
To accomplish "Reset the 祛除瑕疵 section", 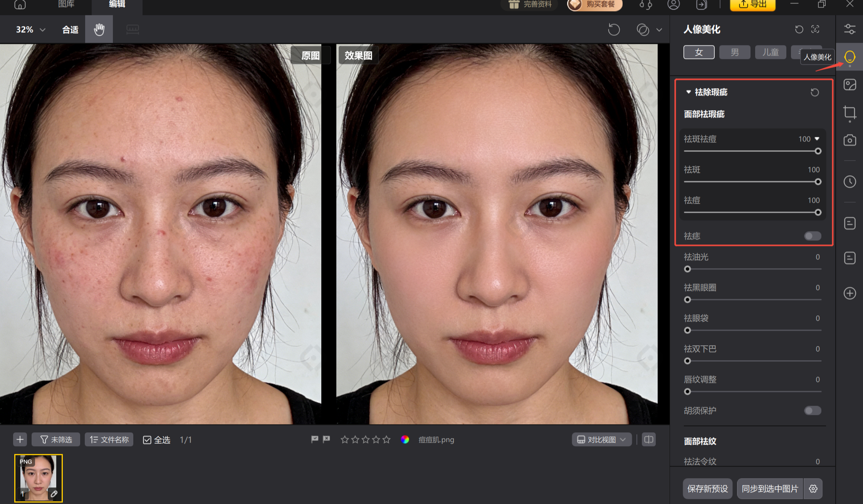I will click(814, 92).
